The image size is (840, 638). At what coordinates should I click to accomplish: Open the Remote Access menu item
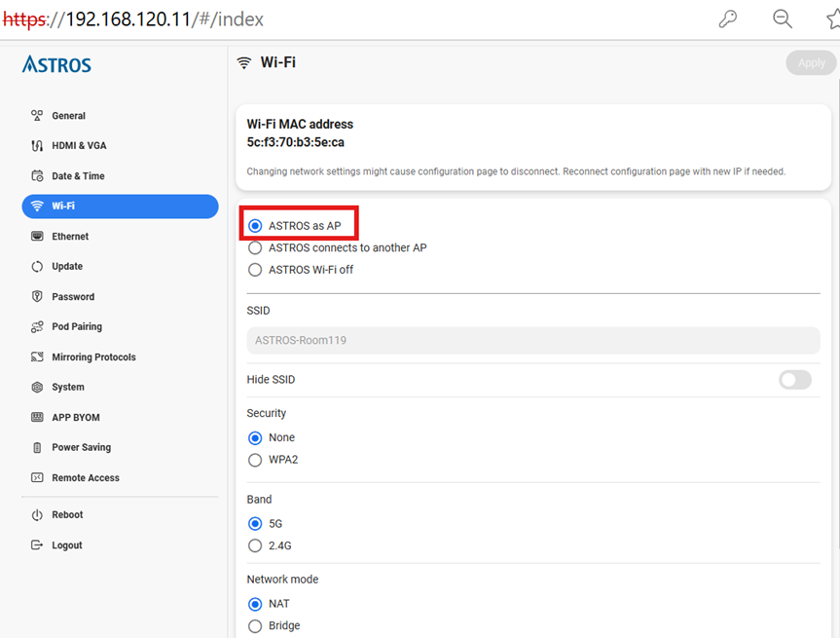[86, 478]
